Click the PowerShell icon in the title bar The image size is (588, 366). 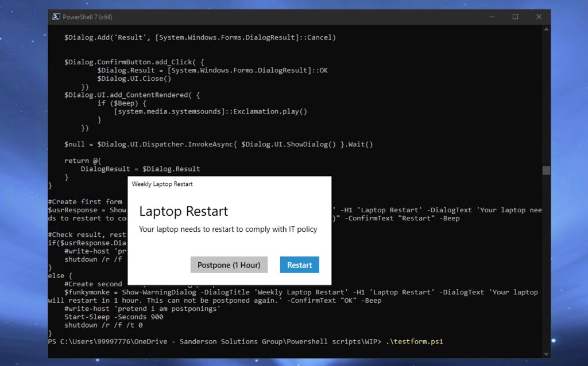56,17
